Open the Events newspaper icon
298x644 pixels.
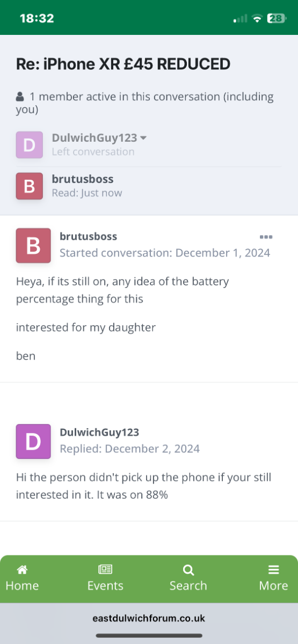tap(105, 570)
